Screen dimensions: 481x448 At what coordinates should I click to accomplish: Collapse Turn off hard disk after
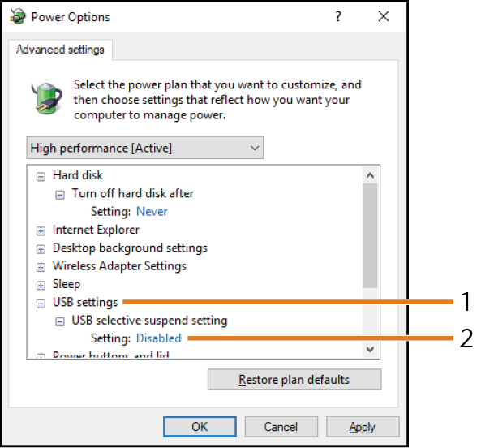coord(60,195)
